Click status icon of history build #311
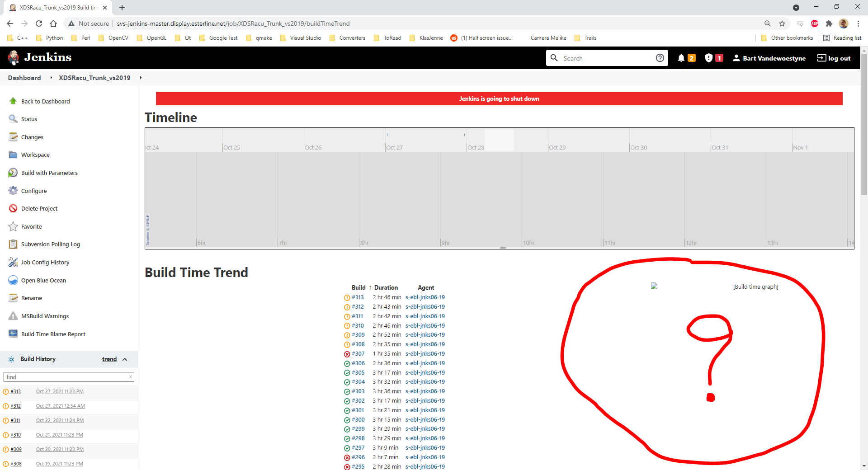 point(6,420)
